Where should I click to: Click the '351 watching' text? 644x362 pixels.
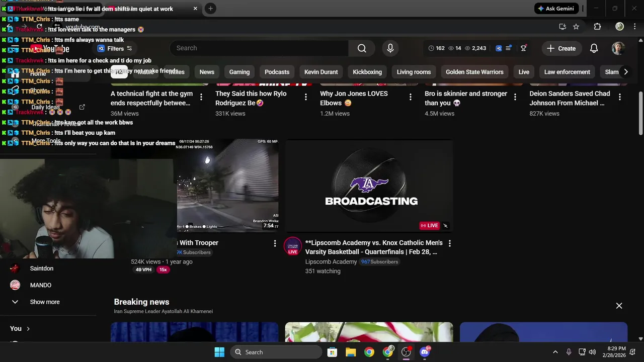[x=323, y=271]
